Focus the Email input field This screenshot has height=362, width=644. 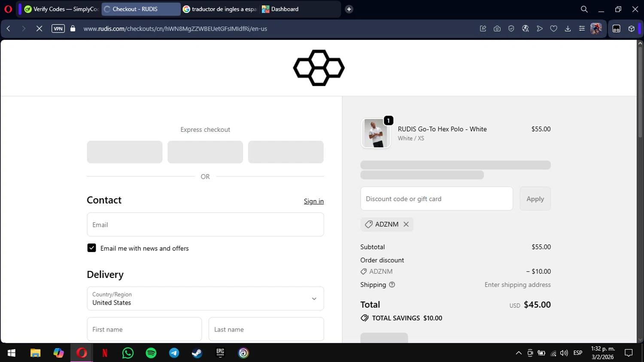[x=205, y=225]
